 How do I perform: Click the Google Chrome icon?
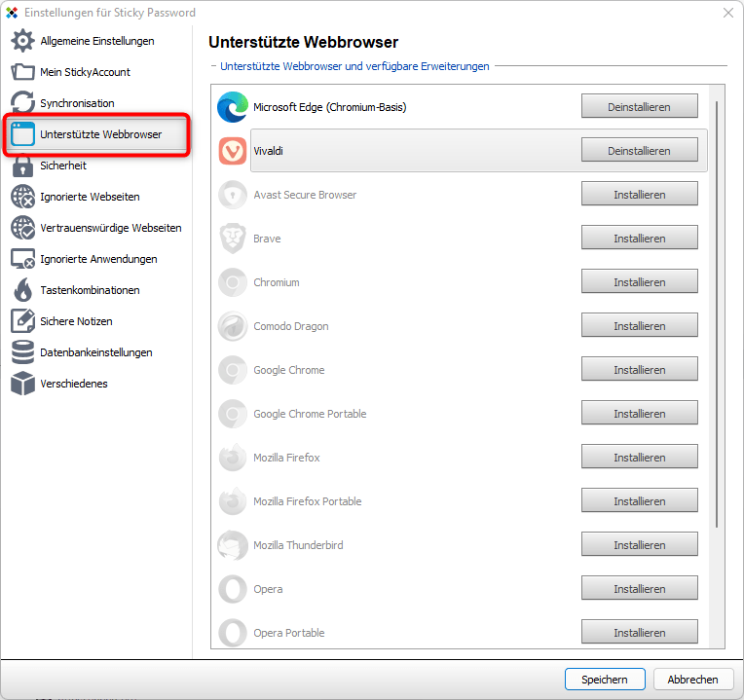[x=233, y=370]
